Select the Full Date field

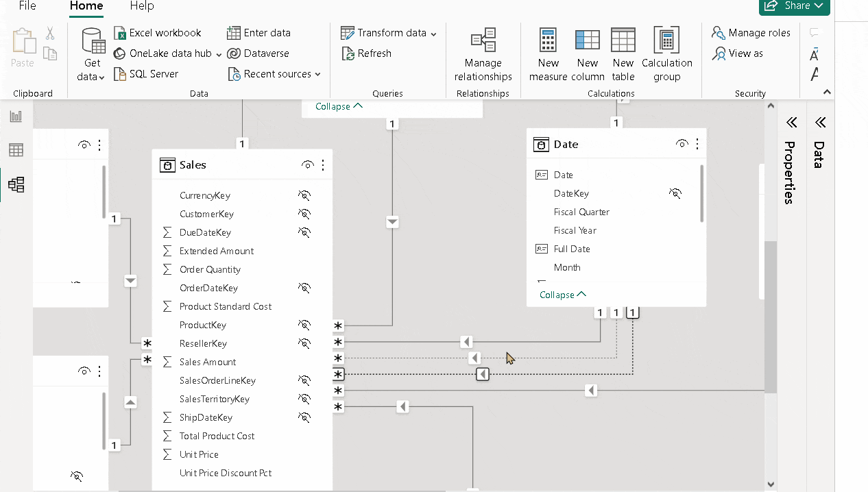coord(572,249)
